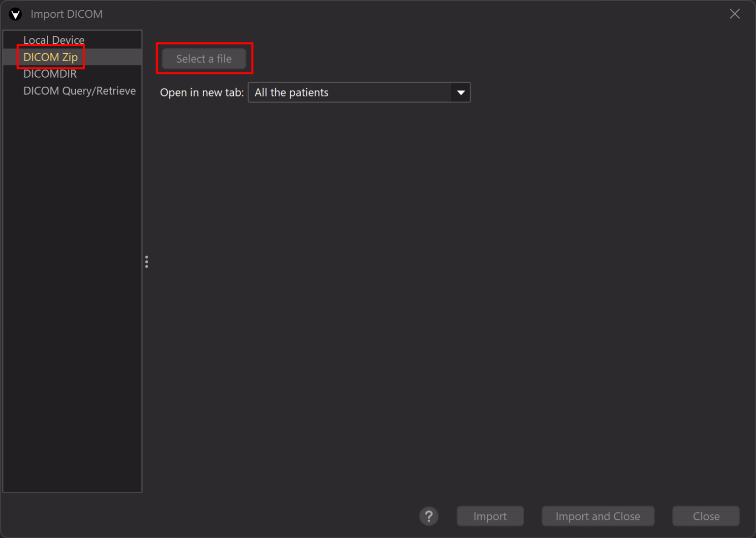The width and height of the screenshot is (756, 538).
Task: Switch to the DICOMDIR import option
Action: 50,74
